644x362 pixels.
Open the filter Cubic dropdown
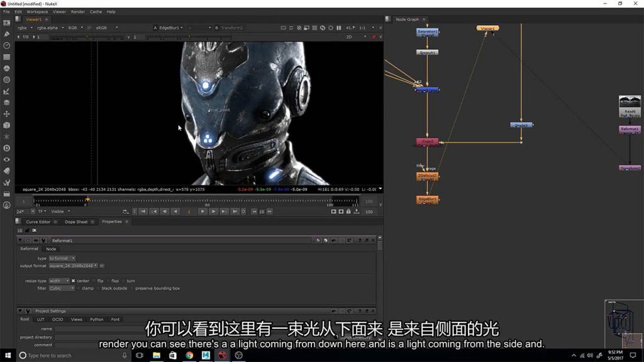point(62,288)
